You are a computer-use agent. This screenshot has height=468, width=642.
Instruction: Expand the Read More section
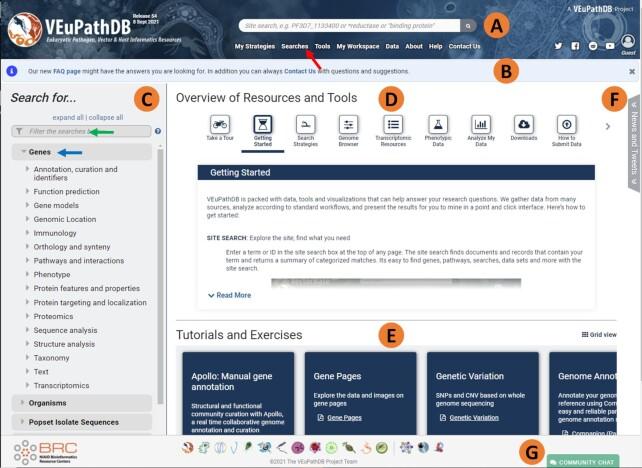pyautogui.click(x=231, y=295)
